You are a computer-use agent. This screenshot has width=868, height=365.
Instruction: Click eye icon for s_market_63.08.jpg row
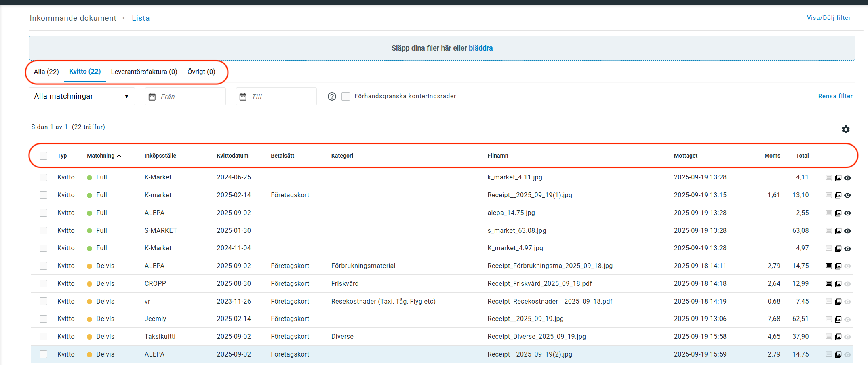847,231
